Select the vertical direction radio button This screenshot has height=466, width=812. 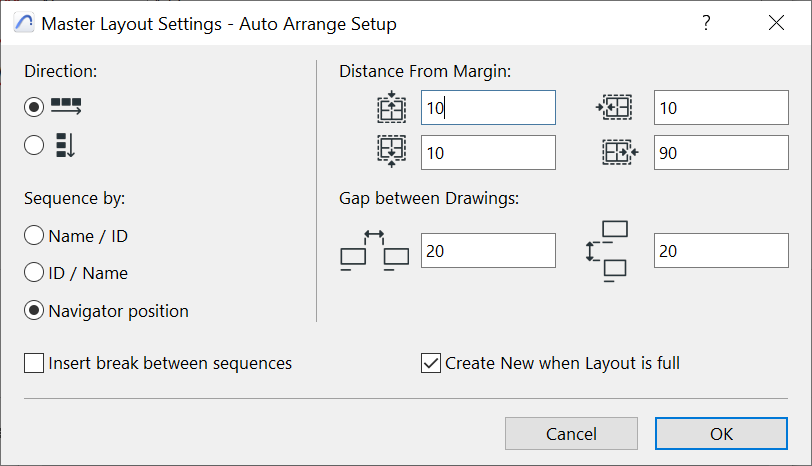(x=35, y=145)
